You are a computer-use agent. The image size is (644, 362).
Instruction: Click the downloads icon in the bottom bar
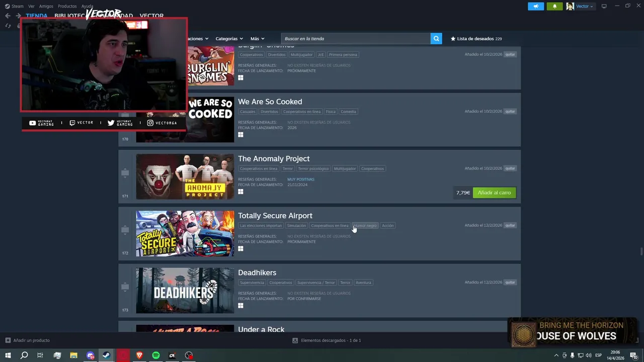pos(295,340)
